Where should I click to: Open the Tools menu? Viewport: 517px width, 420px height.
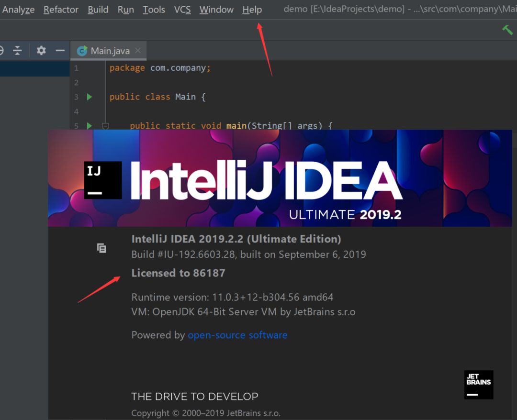point(154,10)
